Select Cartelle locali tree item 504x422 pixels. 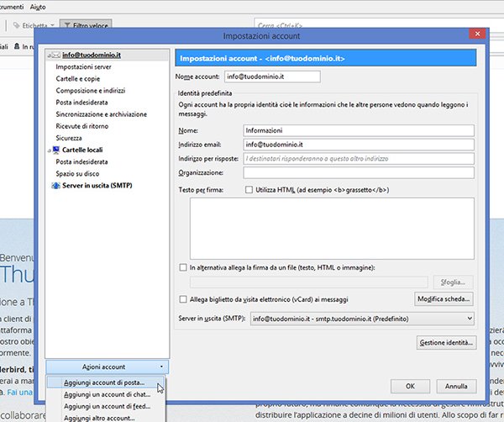click(x=82, y=150)
